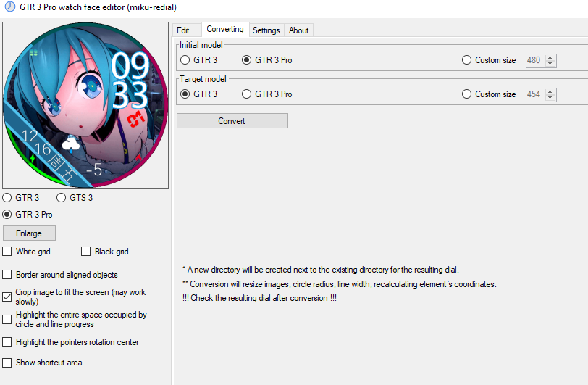
Task: Decrease the target custom size value 454
Action: click(550, 97)
